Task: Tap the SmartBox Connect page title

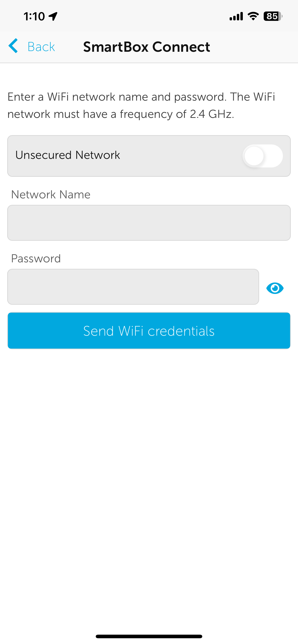Action: click(147, 47)
